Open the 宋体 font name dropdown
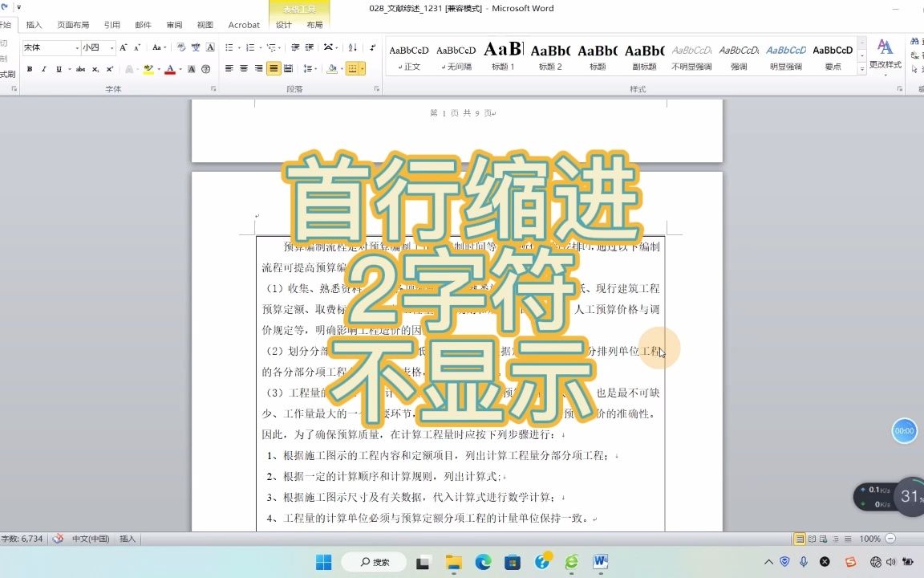Image resolution: width=924 pixels, height=578 pixels. 77,48
